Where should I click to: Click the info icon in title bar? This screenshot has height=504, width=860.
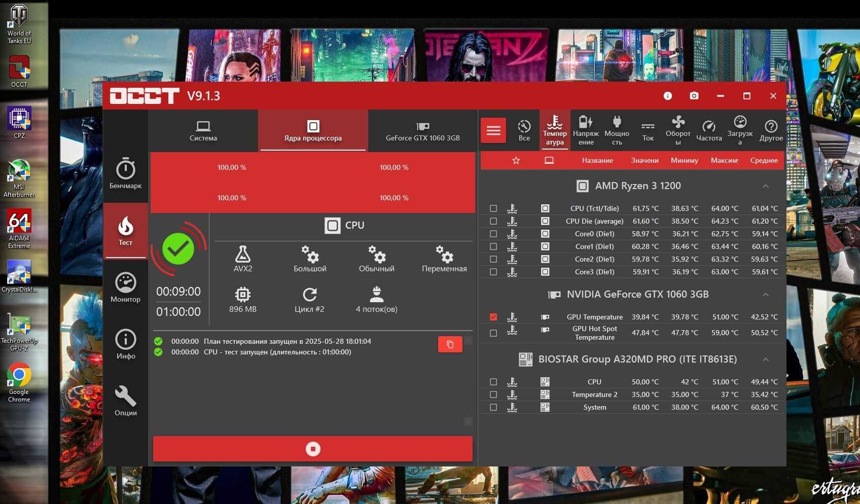(667, 96)
